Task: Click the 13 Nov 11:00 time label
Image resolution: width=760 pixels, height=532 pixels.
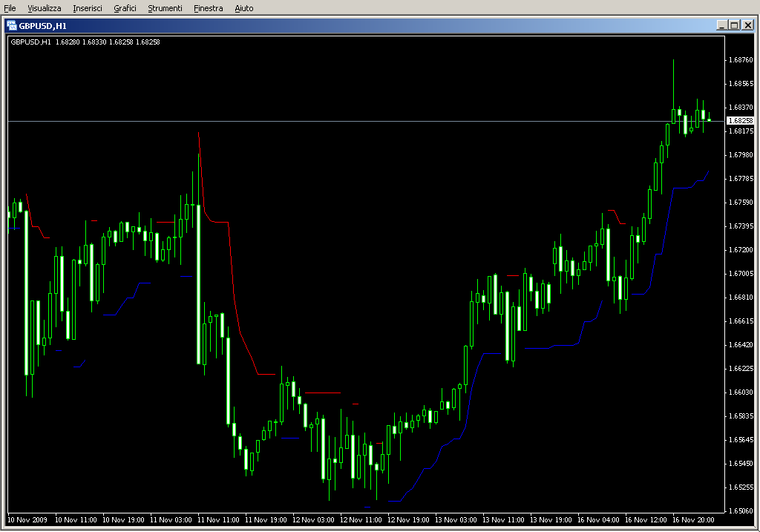Action: 503,520
